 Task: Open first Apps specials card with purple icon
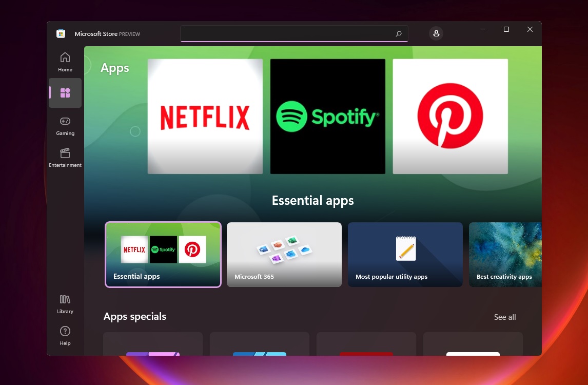[153, 344]
